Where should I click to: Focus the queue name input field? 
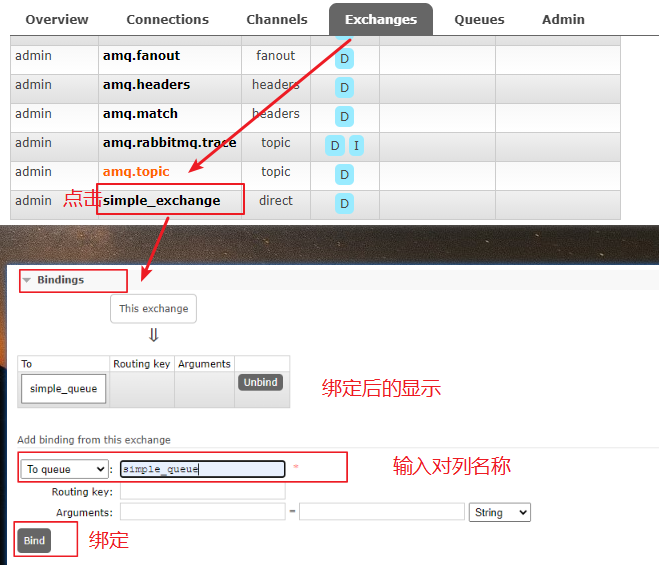click(x=203, y=469)
